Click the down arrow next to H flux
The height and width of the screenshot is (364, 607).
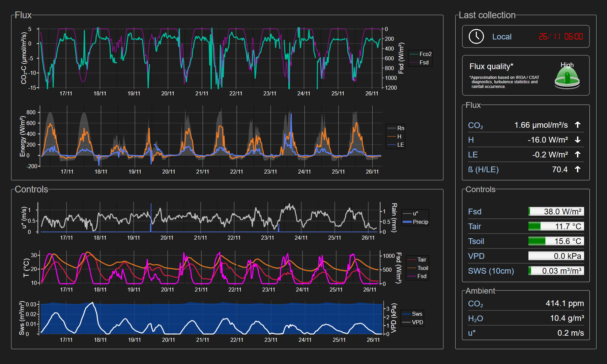coord(578,140)
